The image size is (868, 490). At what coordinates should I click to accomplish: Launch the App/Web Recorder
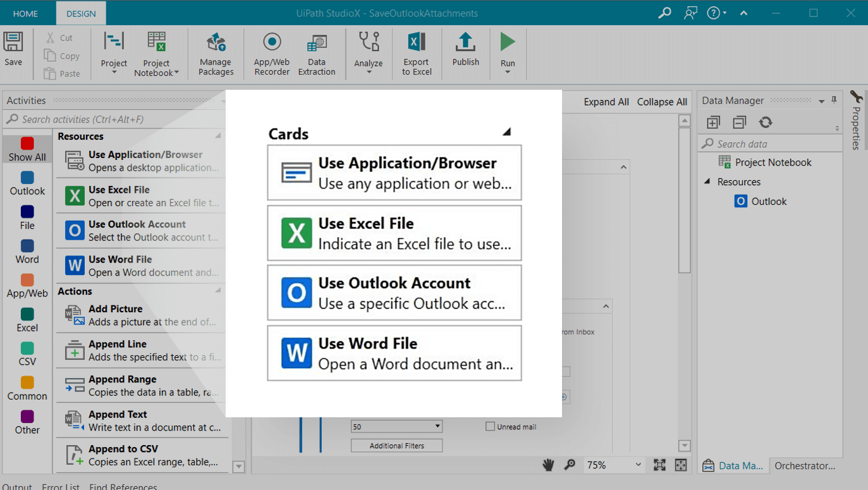272,54
